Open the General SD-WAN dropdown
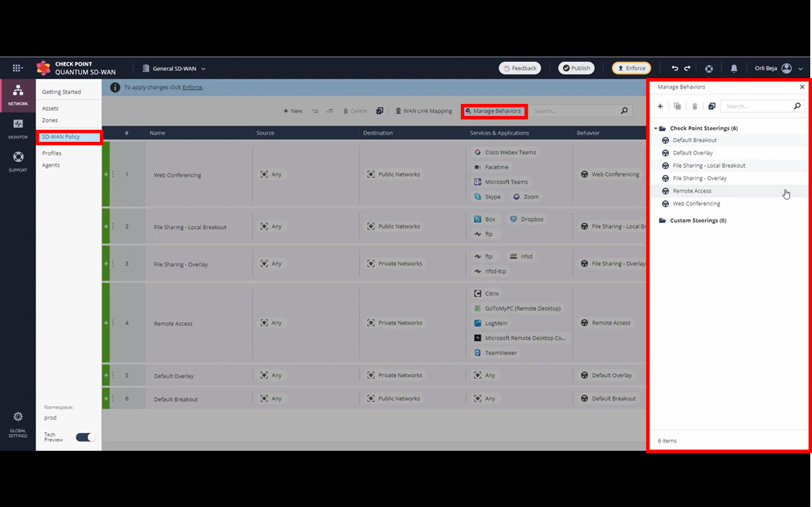The image size is (812, 507). (x=174, y=68)
